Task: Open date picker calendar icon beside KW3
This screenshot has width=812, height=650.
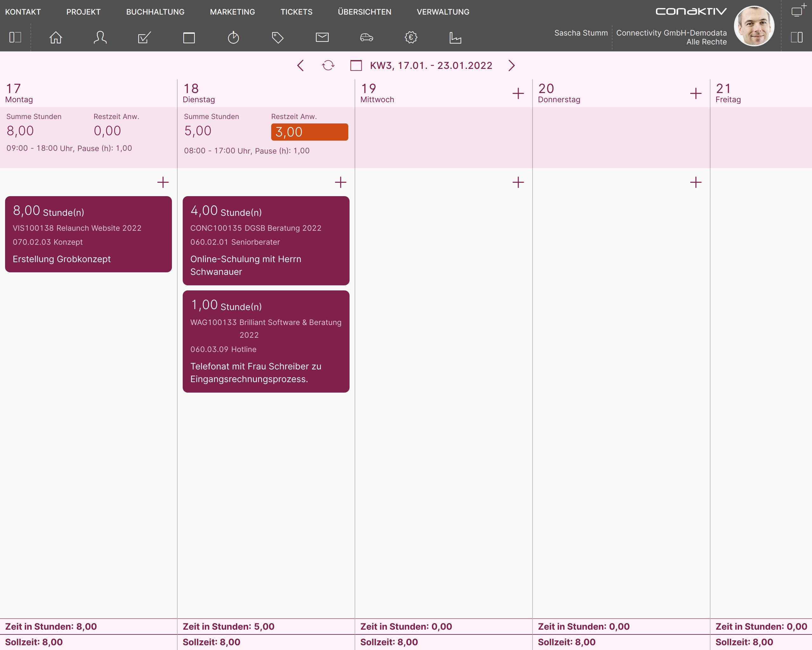Action: click(x=356, y=65)
